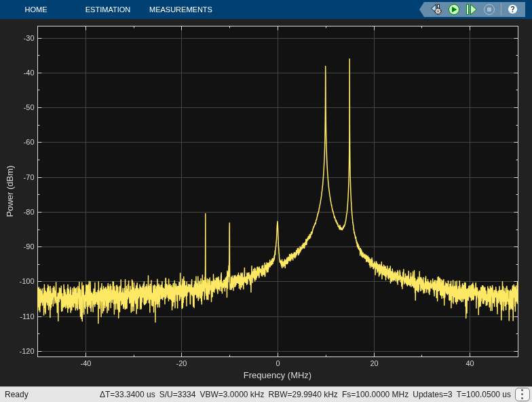This screenshot has width=532, height=402.
Task: Open the HOME tab
Action: point(35,10)
